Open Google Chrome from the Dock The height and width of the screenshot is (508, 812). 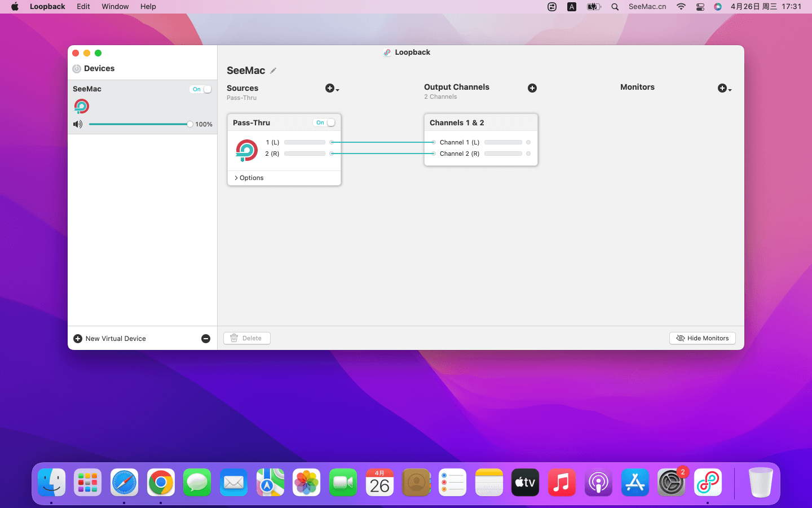coord(161,483)
